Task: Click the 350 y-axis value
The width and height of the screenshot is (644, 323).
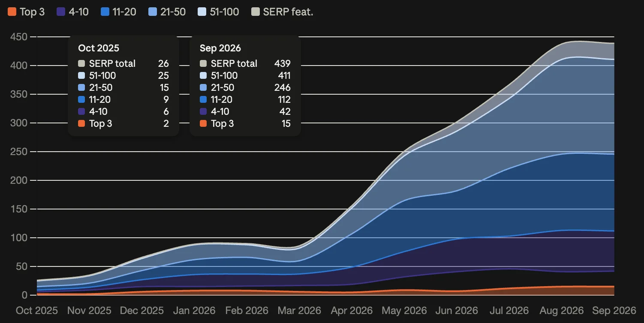Action: pos(18,94)
